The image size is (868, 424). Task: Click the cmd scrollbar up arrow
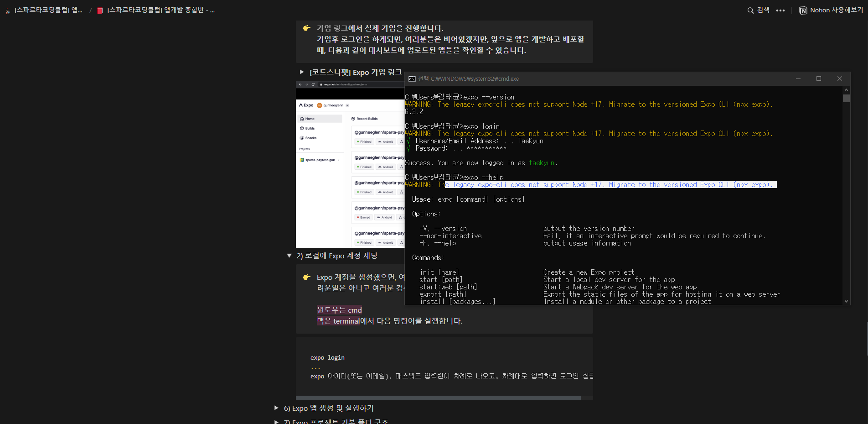coord(847,90)
